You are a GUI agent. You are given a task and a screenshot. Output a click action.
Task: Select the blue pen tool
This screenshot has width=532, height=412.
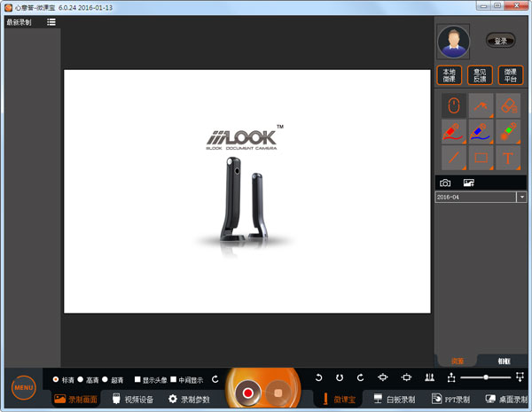click(481, 132)
